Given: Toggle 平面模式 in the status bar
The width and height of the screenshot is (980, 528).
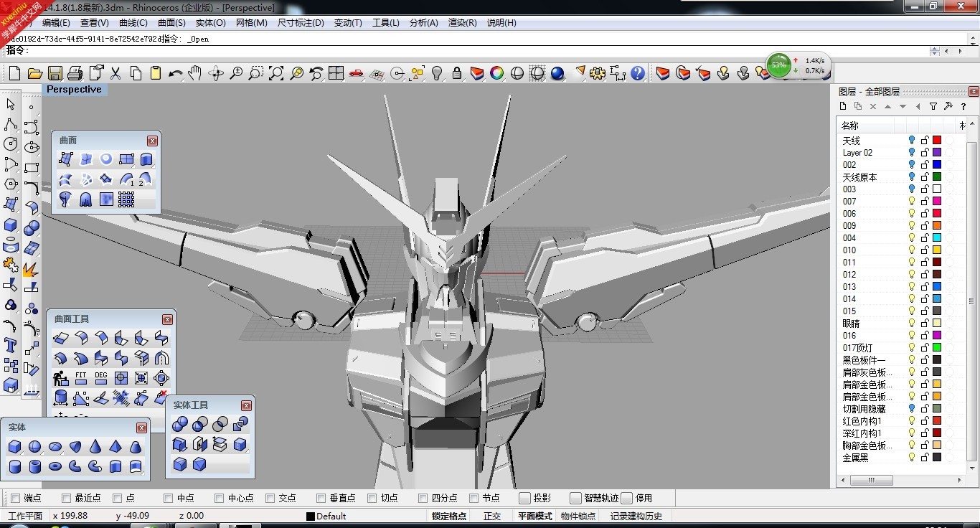Looking at the screenshot, I should (x=535, y=516).
